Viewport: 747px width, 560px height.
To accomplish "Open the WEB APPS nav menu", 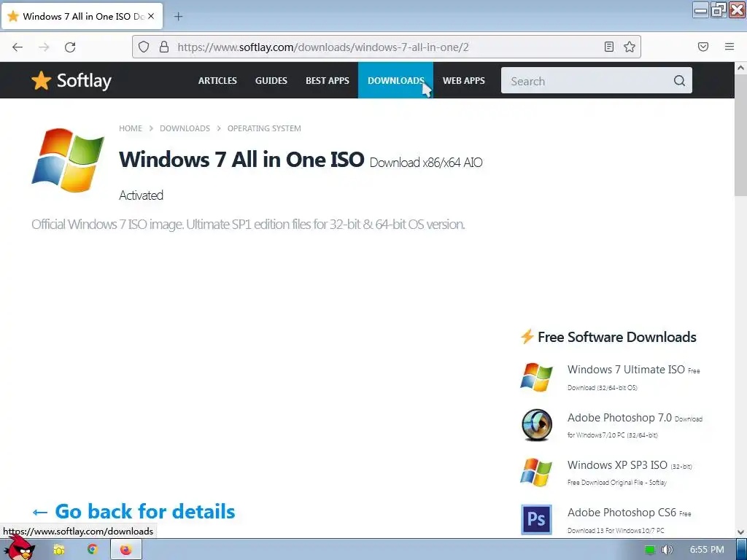I will 463,80.
